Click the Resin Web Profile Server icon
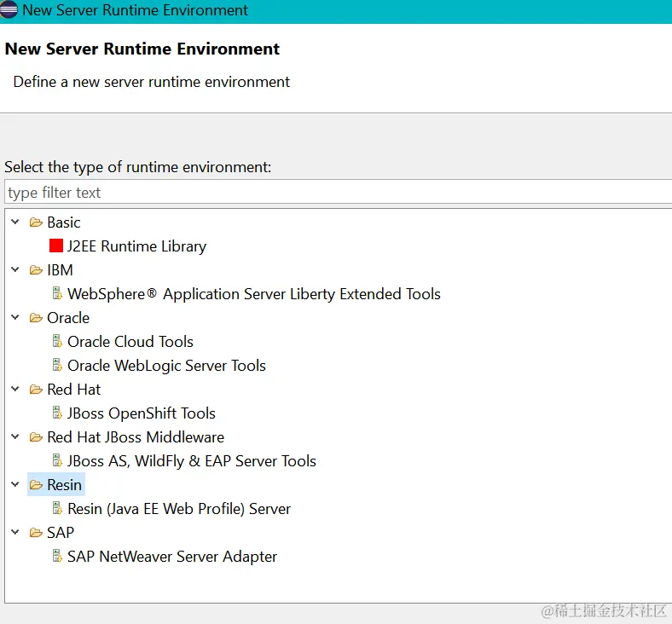This screenshot has width=672, height=624. pyautogui.click(x=57, y=508)
